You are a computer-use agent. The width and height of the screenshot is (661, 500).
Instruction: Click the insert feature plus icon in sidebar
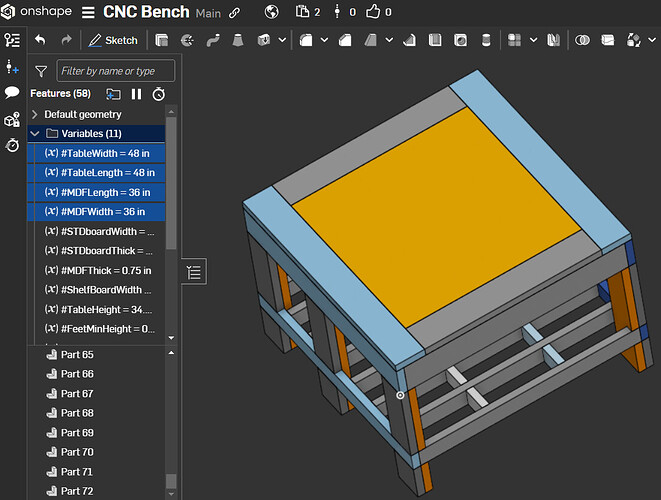(12, 67)
